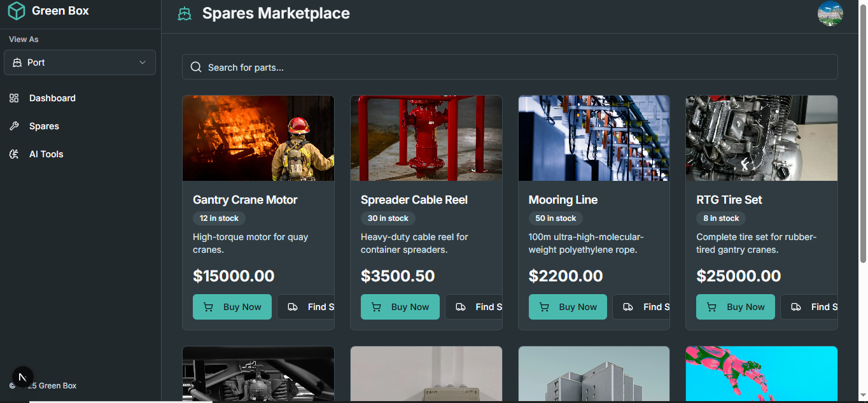Click Find S button on Gantry Crane Motor

(306, 307)
